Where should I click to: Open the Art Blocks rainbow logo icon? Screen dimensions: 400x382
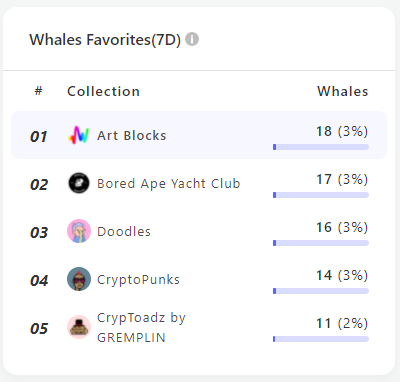tap(79, 135)
